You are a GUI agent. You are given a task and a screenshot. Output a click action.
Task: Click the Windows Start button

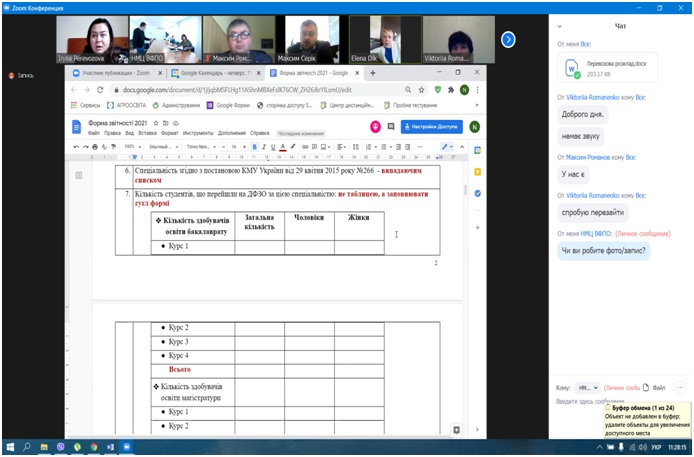(10, 446)
